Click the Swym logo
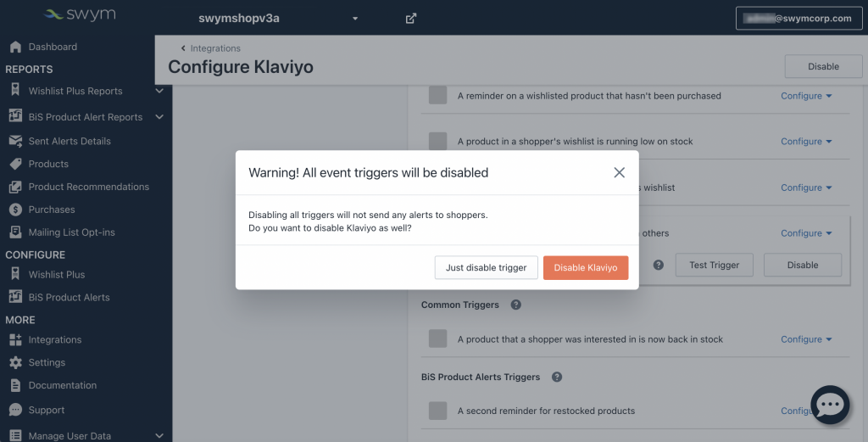The width and height of the screenshot is (868, 442). pos(80,14)
